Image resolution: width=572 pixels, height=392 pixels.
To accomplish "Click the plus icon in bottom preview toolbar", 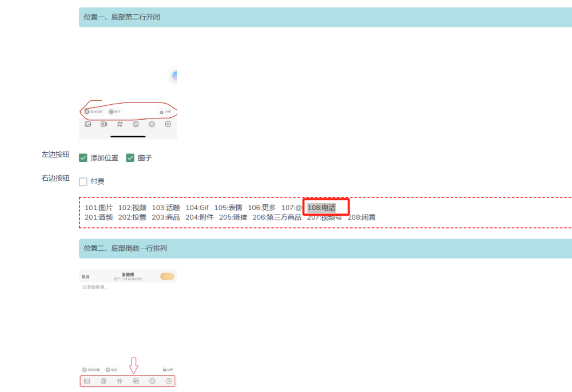I will click(168, 381).
